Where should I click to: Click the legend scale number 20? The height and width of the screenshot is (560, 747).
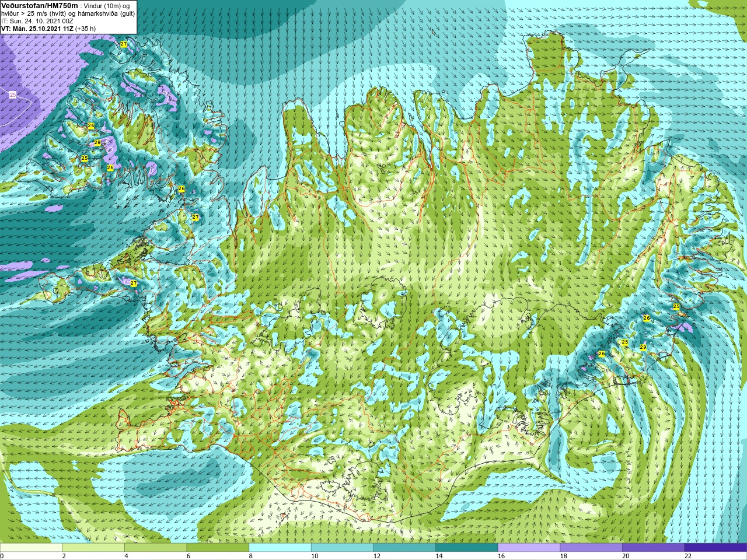click(626, 556)
